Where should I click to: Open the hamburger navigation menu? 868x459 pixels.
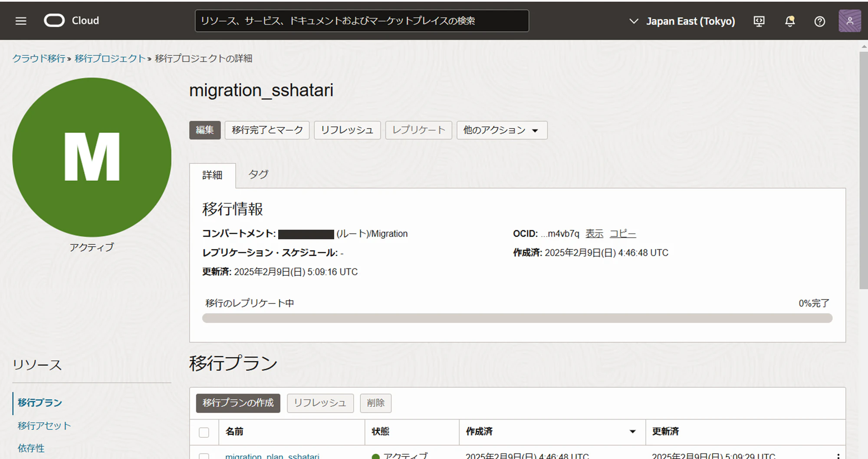coord(21,21)
